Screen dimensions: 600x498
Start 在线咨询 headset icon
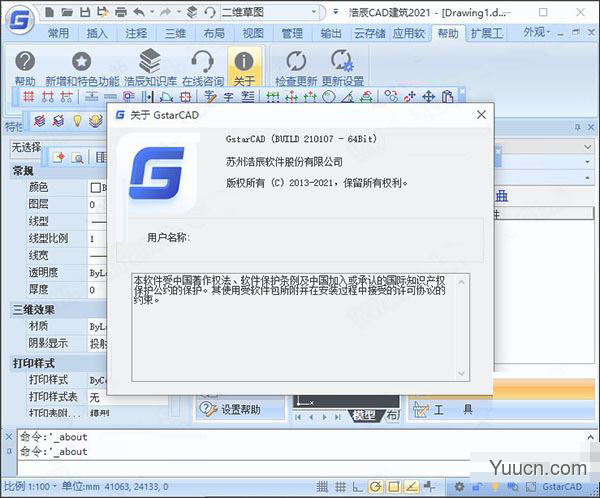click(x=202, y=61)
